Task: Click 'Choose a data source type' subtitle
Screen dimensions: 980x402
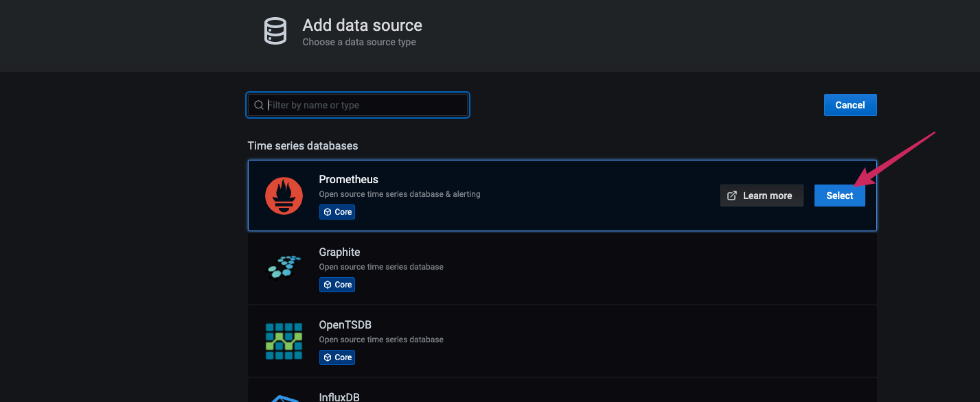Action: pos(359,42)
